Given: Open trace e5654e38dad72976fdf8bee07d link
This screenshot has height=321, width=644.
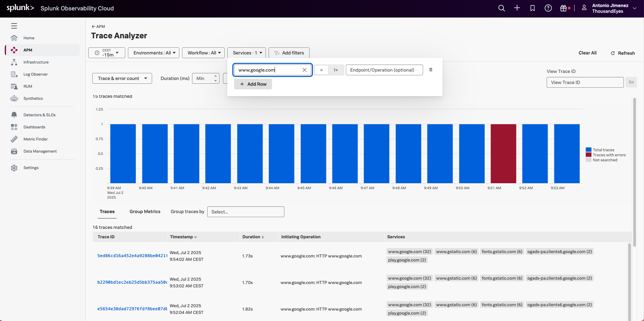Looking at the screenshot, I should coord(132,309).
